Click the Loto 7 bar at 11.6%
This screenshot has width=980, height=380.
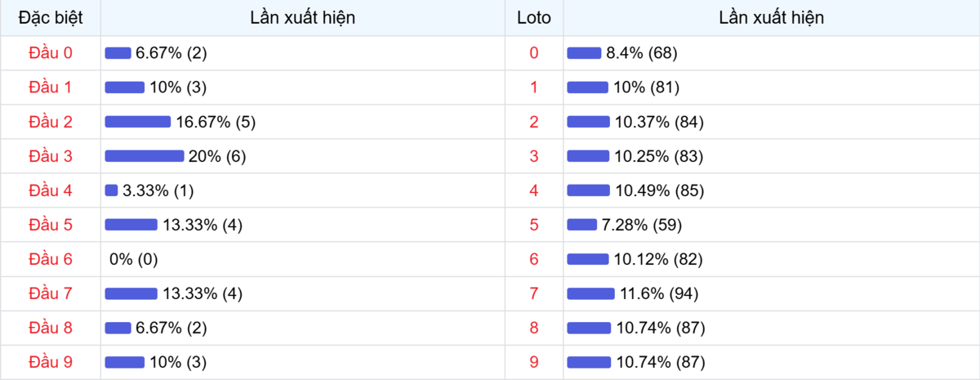590,293
